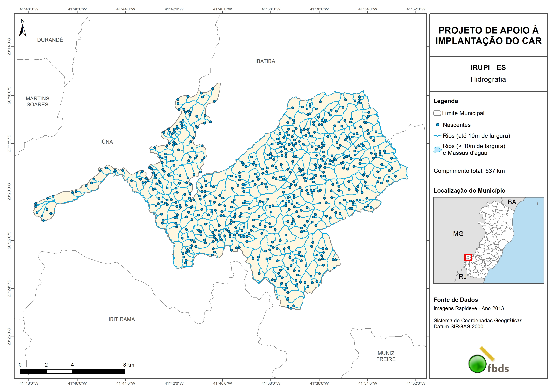Viewport: 555px width, 392px height.
Task: Click the Nascentes blue dot legend symbol
Action: pyautogui.click(x=437, y=125)
